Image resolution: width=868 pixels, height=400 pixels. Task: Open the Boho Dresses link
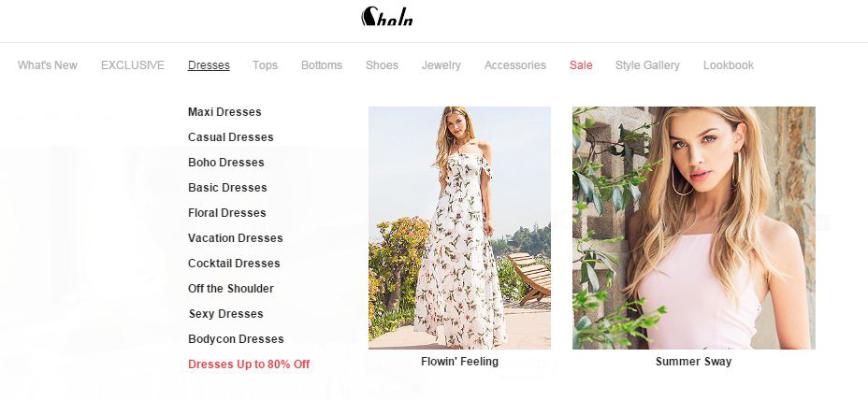point(226,163)
